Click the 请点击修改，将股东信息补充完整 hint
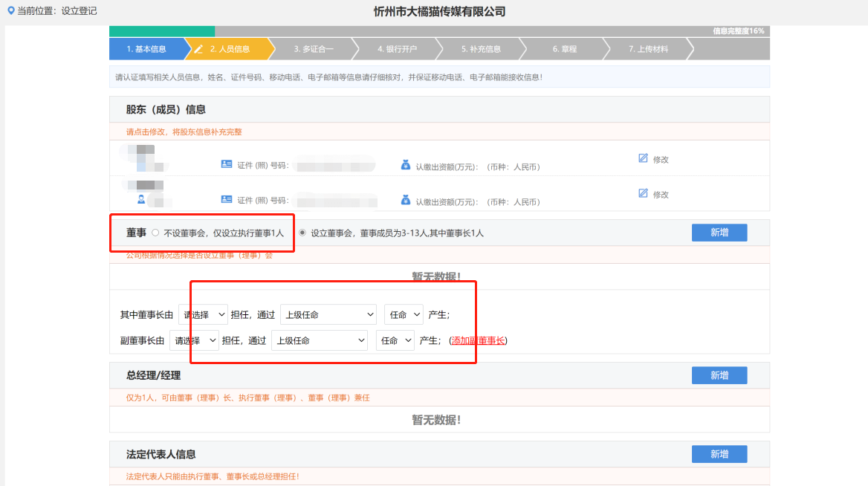The image size is (868, 486). click(x=184, y=132)
